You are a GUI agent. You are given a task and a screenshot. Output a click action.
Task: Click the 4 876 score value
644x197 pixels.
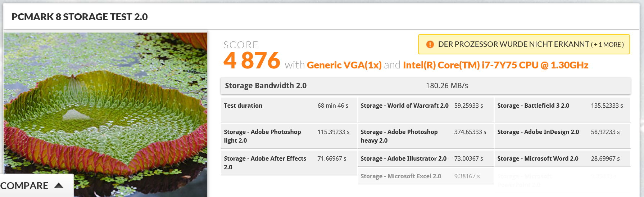[251, 61]
